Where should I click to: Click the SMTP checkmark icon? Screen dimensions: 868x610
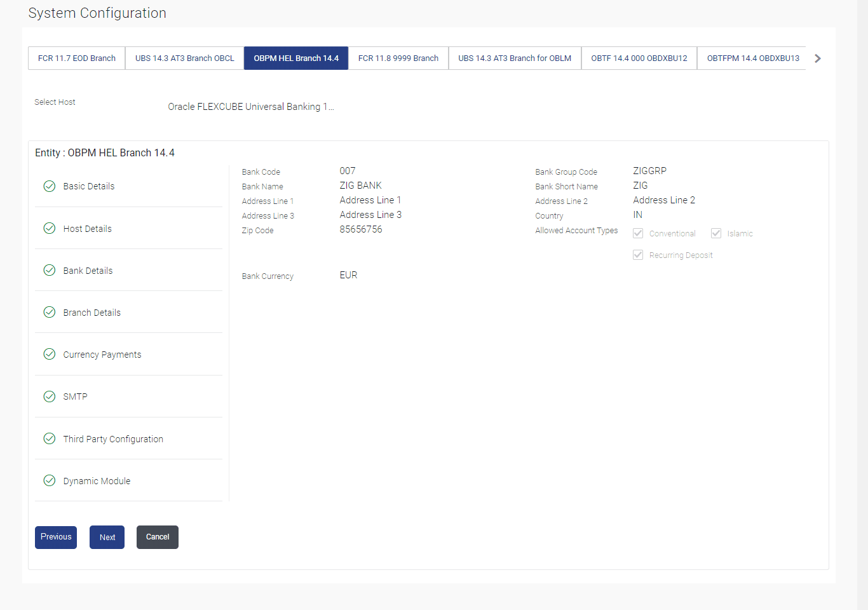click(x=49, y=396)
